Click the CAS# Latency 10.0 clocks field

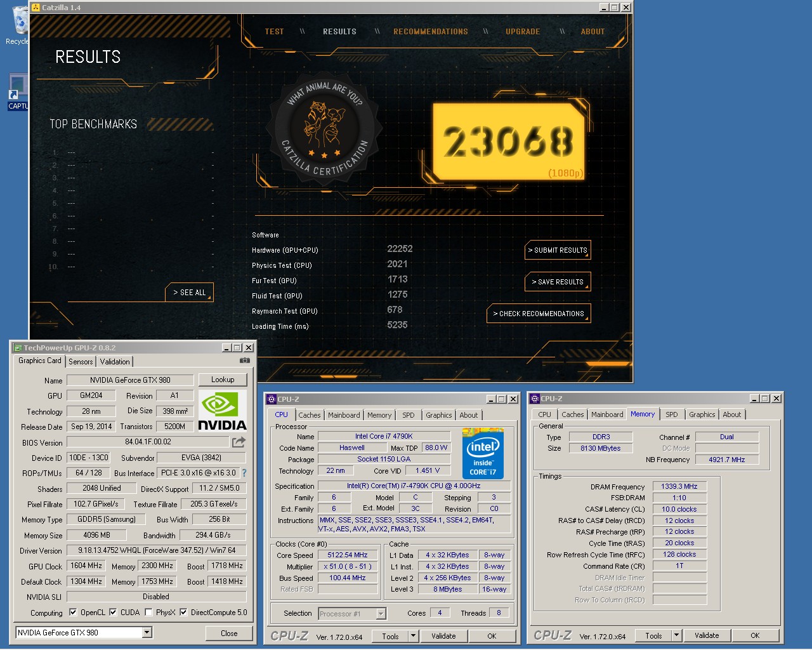[679, 509]
